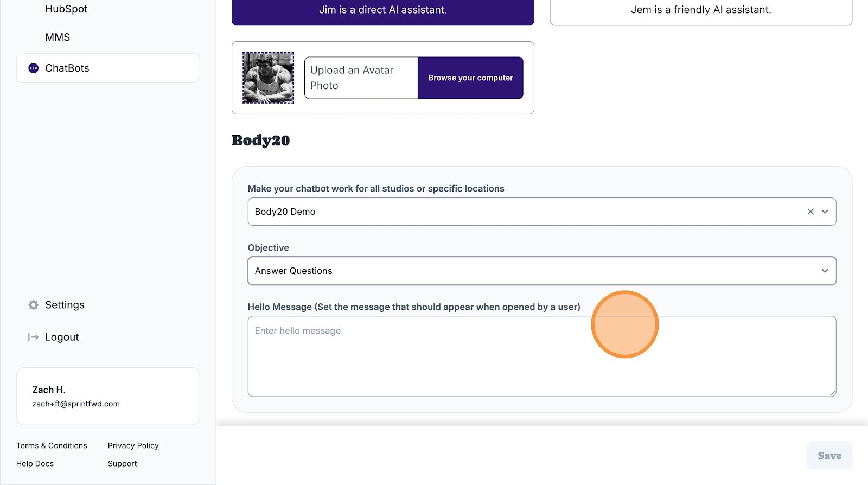Click the ChatBots speech bubble icon
The width and height of the screenshot is (868, 485).
click(34, 68)
